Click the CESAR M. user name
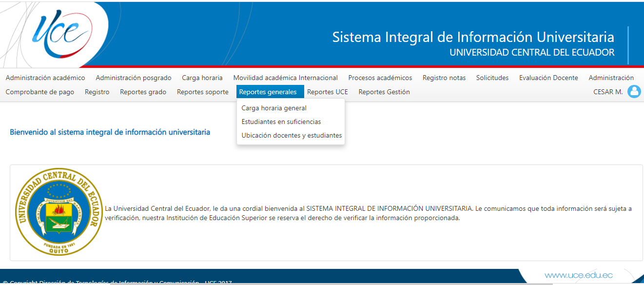644x285 pixels. coord(608,92)
